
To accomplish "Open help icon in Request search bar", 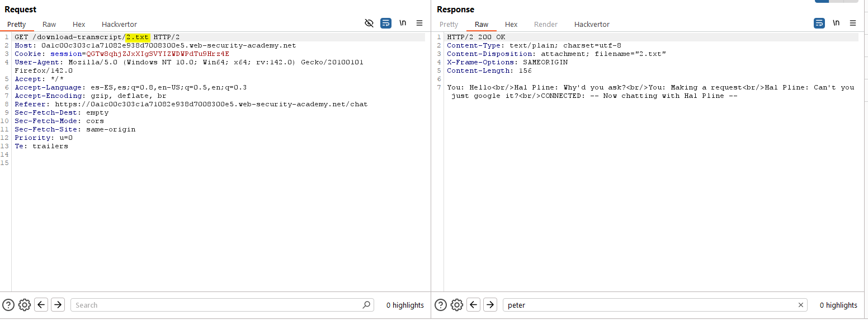I will (8, 305).
